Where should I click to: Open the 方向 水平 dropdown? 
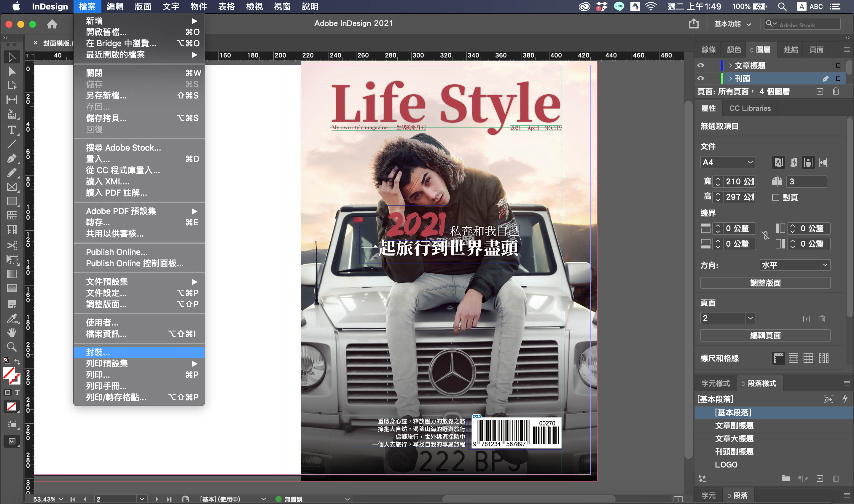click(x=795, y=265)
